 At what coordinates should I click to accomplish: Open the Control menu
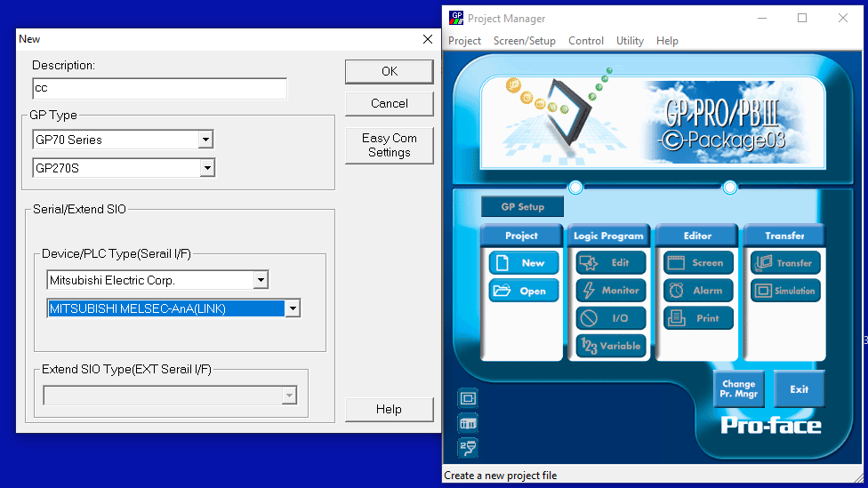586,41
